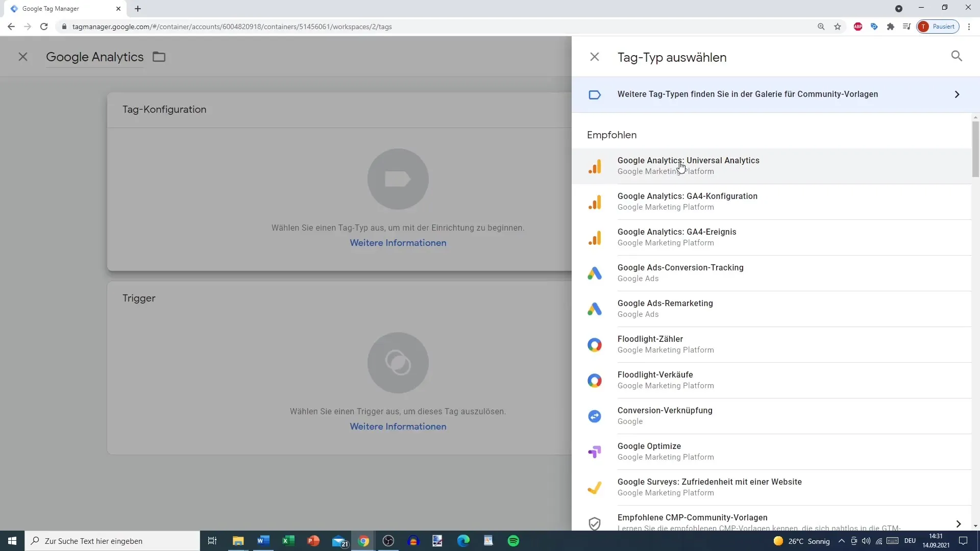The image size is (980, 551).
Task: Choose Conversion-Verknüpfung tag
Action: [x=771, y=416]
